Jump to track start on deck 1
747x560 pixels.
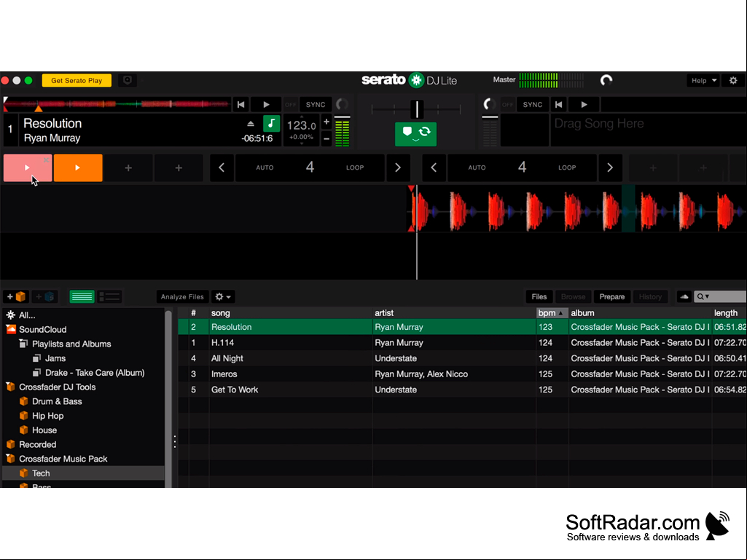(240, 105)
